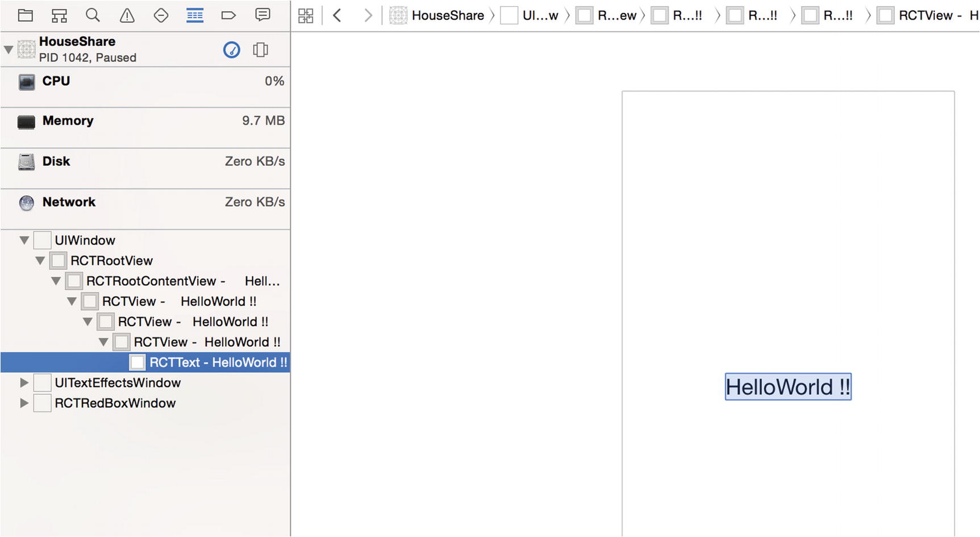Go back with the left chevron
The height and width of the screenshot is (537, 980).
point(337,16)
